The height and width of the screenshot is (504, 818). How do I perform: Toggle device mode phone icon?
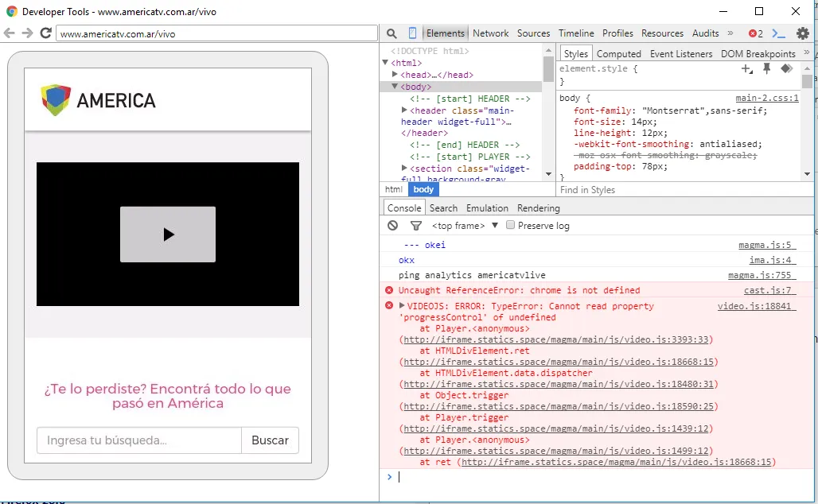[x=412, y=33]
